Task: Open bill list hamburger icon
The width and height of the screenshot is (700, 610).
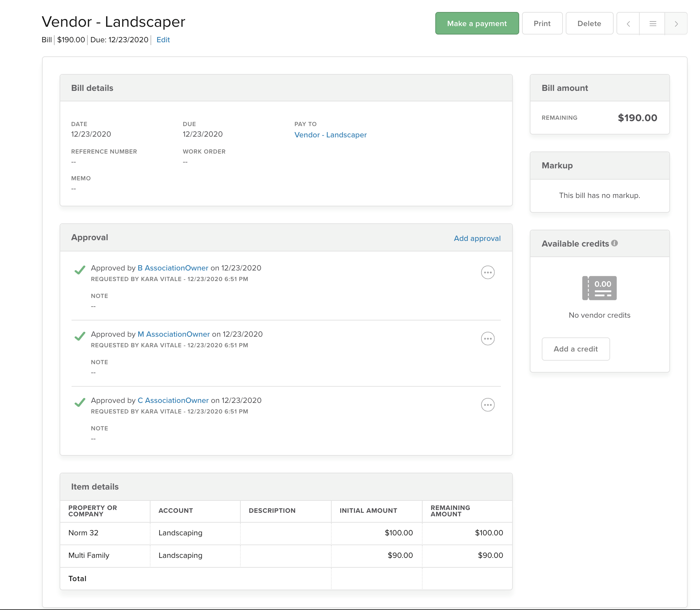Action: (652, 24)
